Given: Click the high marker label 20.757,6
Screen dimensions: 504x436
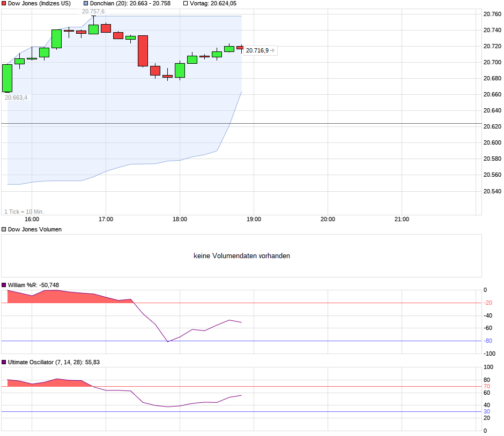Looking at the screenshot, I should click(93, 12).
